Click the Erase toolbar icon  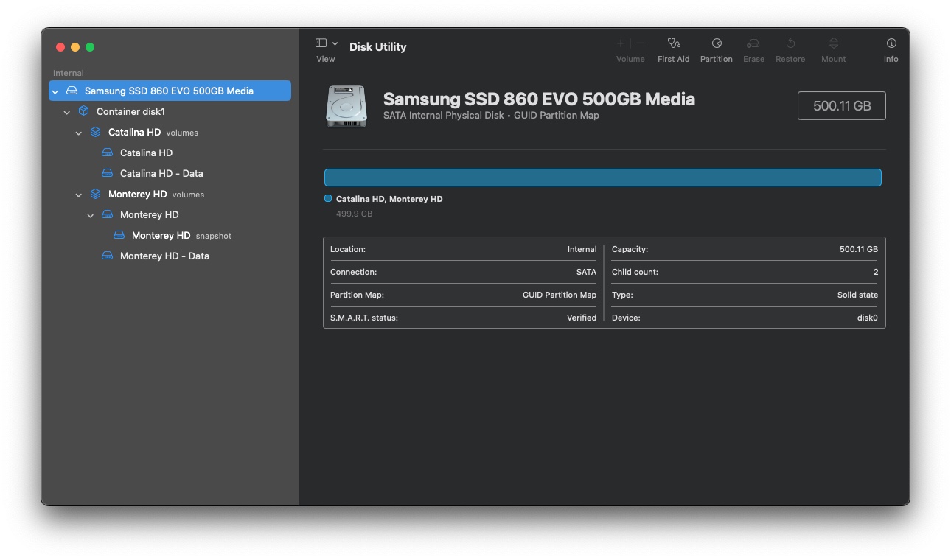pyautogui.click(x=753, y=43)
